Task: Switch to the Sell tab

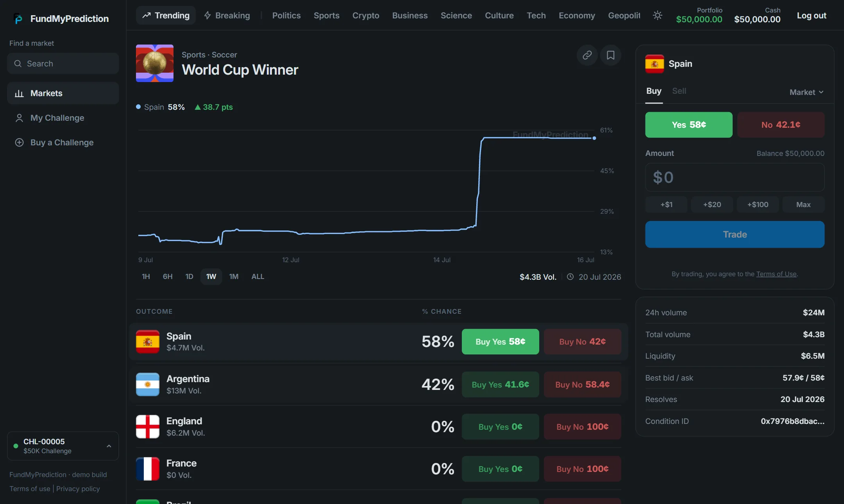Action: click(679, 91)
